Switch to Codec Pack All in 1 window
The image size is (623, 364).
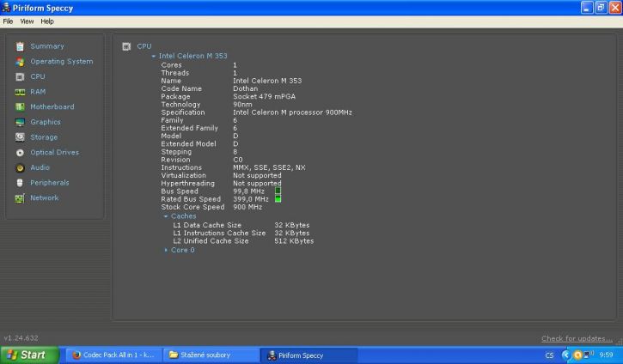114,355
